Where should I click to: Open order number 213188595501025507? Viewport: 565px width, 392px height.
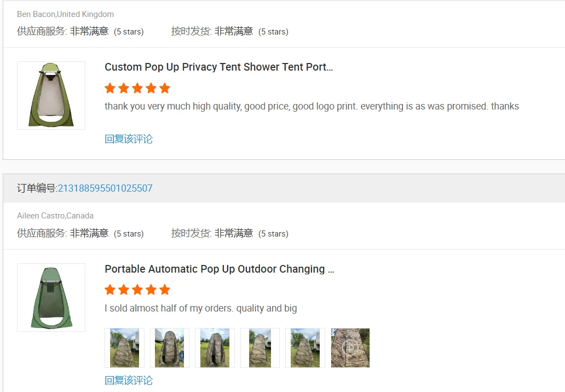tap(105, 188)
